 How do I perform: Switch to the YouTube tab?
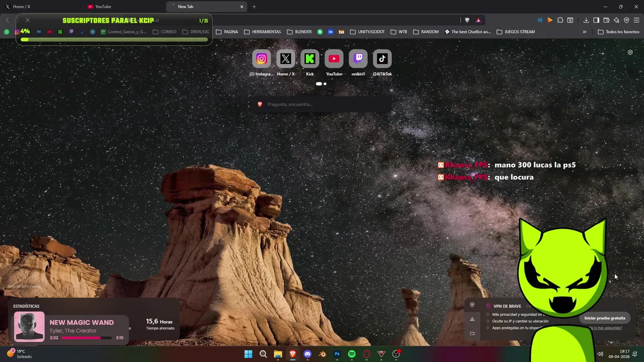124,7
